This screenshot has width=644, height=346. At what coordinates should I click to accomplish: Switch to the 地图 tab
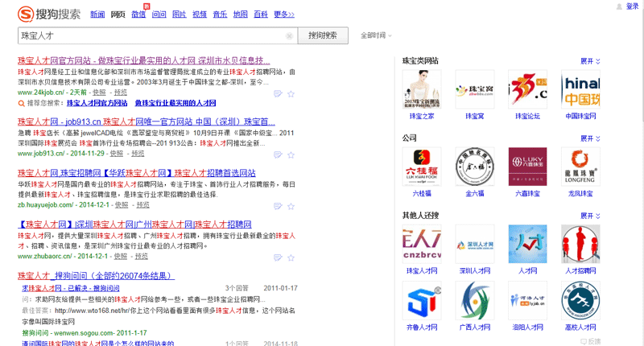(240, 14)
